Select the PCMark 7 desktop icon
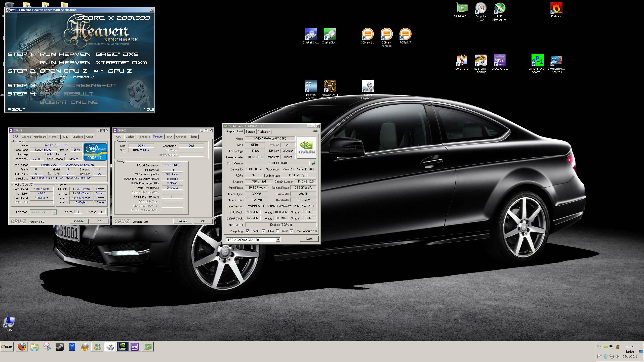This screenshot has height=362, width=644. point(405,36)
